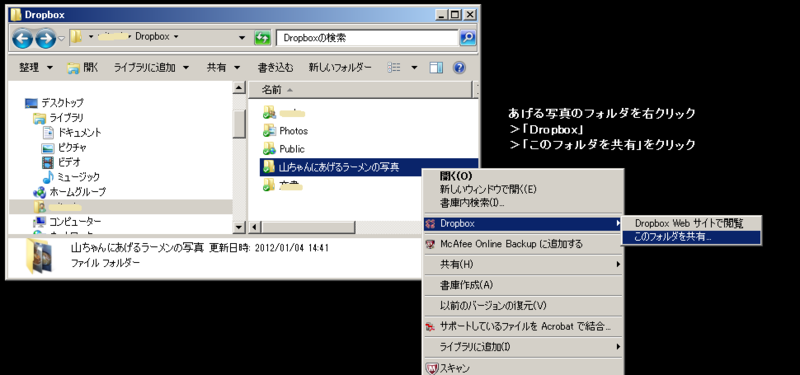
Task: Click the 開く (Open) toolbar button
Action: tap(83, 67)
